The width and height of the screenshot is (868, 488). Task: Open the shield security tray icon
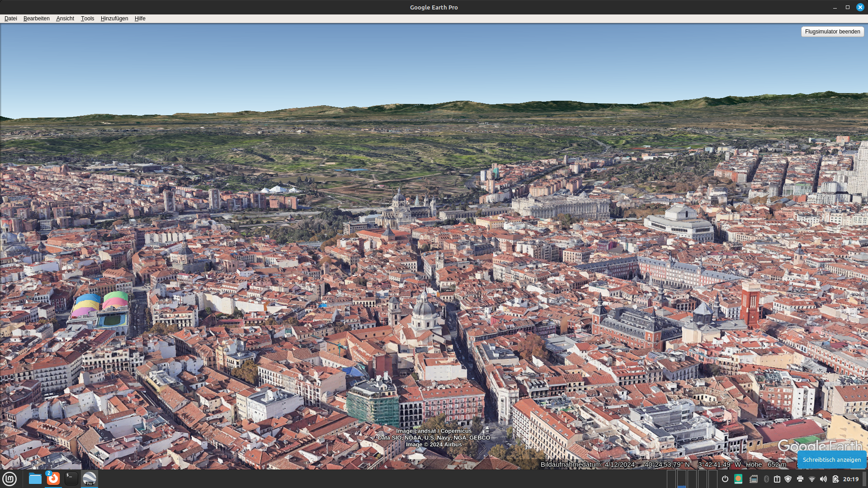point(788,479)
